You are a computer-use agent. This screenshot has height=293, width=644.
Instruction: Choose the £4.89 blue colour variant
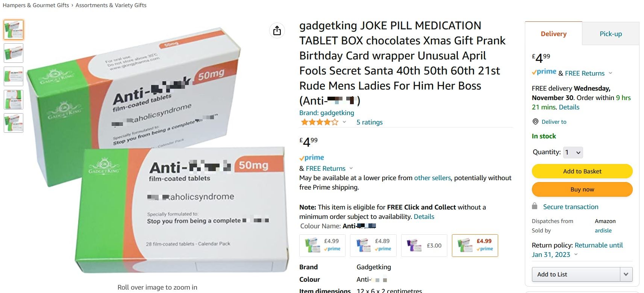tap(373, 246)
